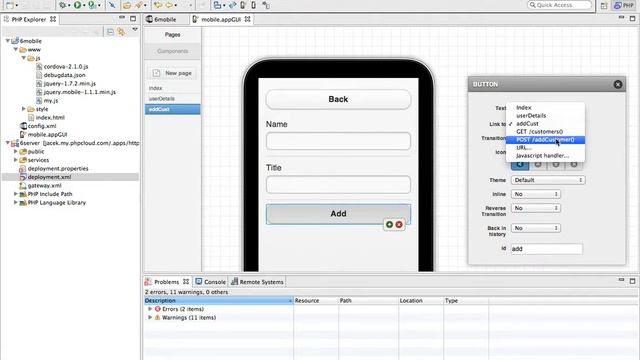Click the Name input field on phone

click(338, 141)
